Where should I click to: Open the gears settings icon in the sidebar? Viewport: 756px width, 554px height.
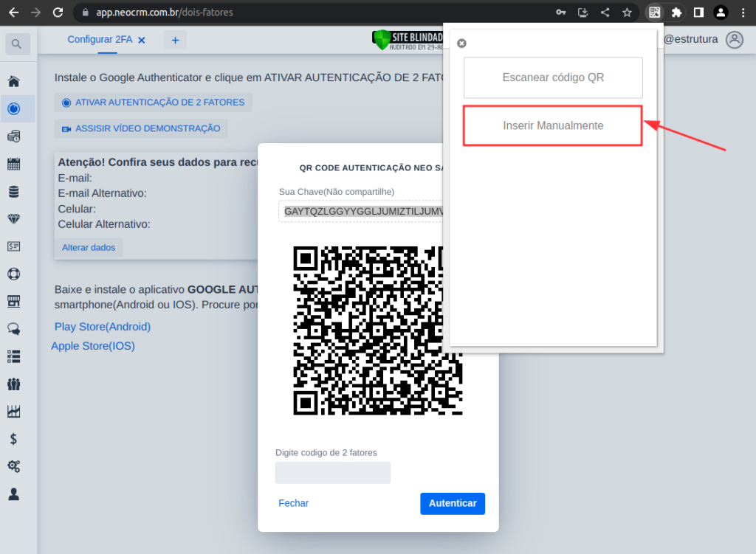[x=13, y=466]
